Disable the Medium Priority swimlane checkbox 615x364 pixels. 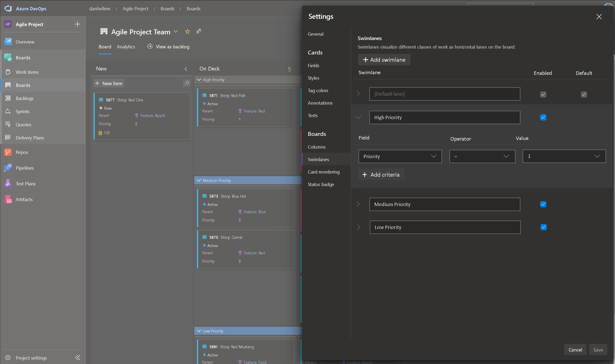(543, 204)
